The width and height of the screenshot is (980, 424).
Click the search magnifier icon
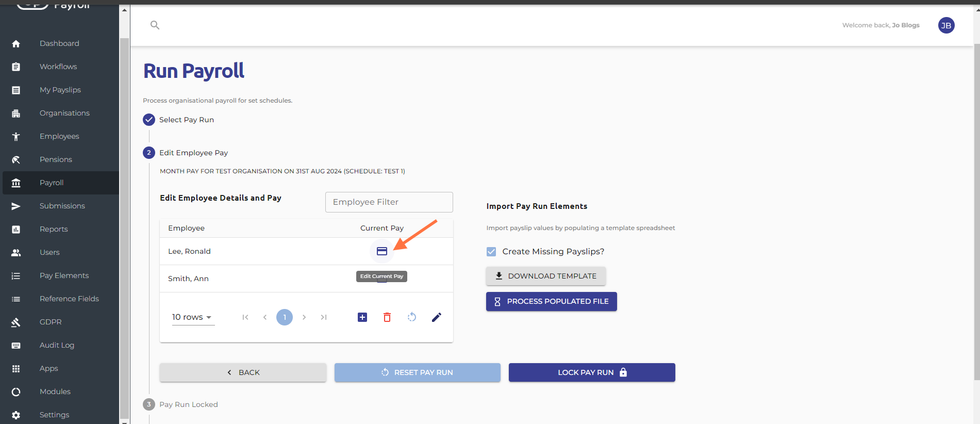click(155, 25)
